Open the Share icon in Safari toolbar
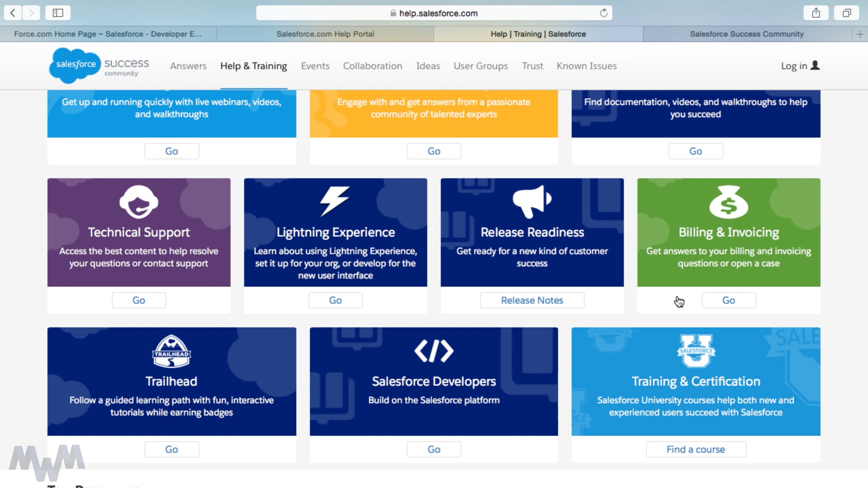Screen dimensions: 868x488 pos(816,13)
